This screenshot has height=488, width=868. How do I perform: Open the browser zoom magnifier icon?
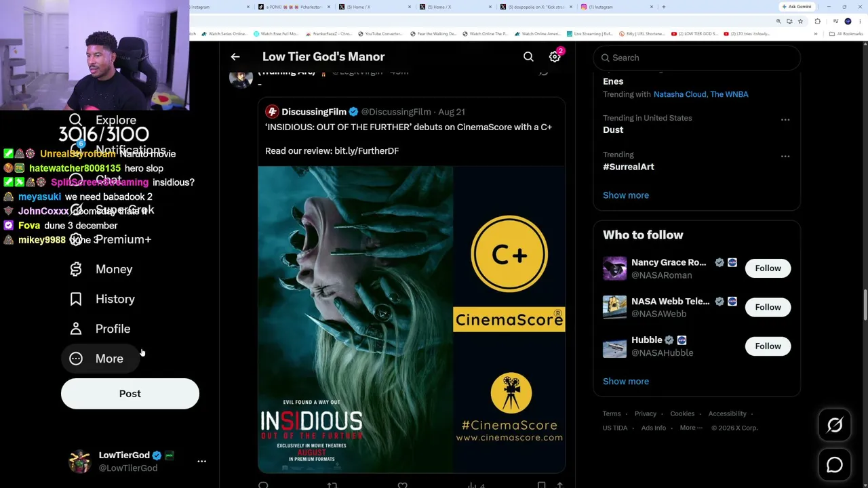[778, 21]
